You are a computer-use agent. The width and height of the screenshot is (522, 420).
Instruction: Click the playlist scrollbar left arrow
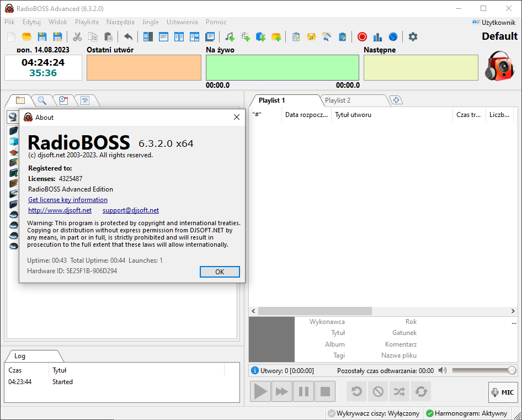pyautogui.click(x=254, y=311)
